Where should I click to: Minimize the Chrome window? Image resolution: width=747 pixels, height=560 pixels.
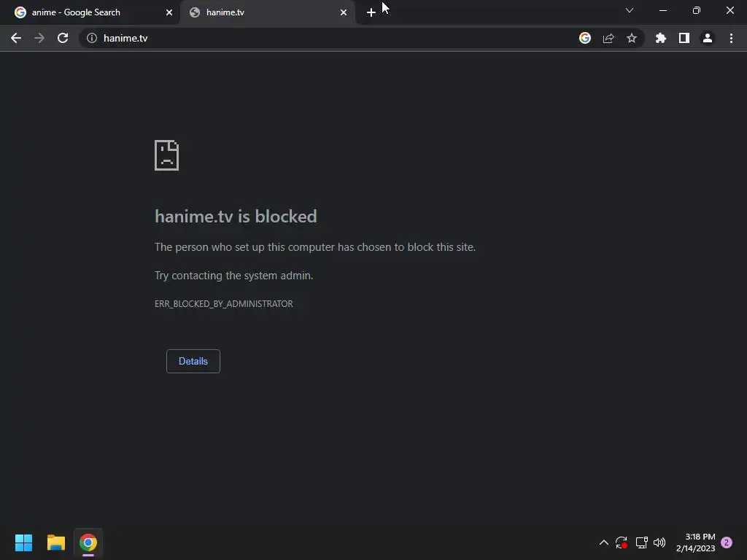click(x=662, y=10)
